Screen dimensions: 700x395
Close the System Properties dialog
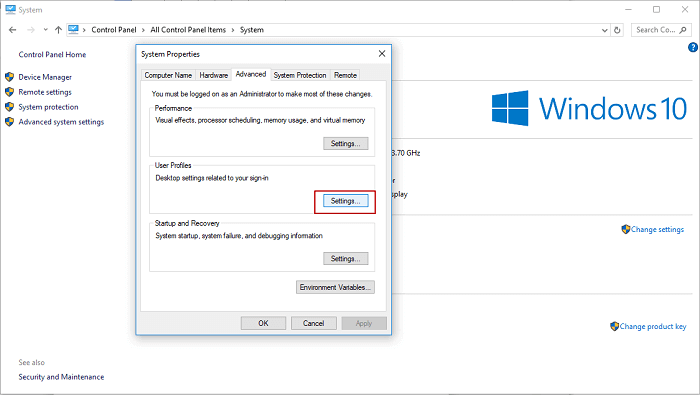pyautogui.click(x=382, y=54)
